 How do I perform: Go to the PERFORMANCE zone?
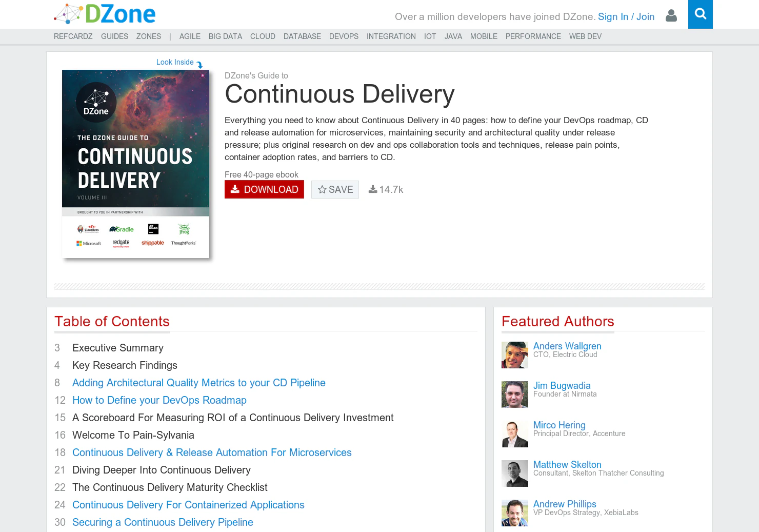(x=533, y=36)
